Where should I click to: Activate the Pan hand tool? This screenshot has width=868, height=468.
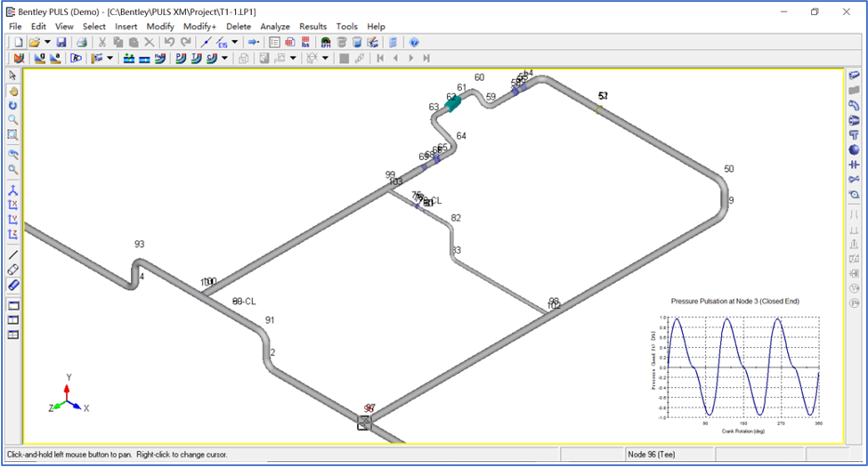tap(12, 91)
